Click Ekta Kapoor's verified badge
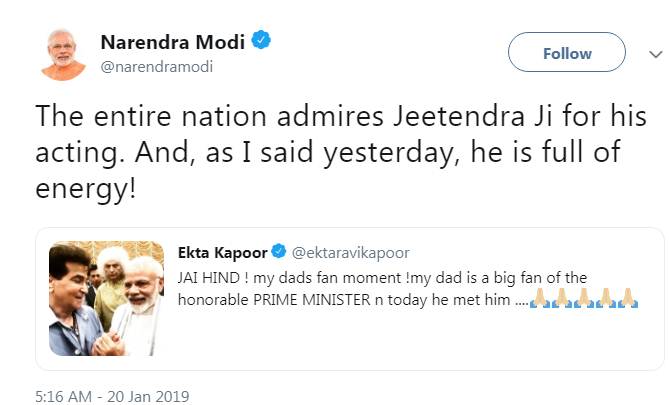The width and height of the screenshot is (669, 405). pos(279,252)
